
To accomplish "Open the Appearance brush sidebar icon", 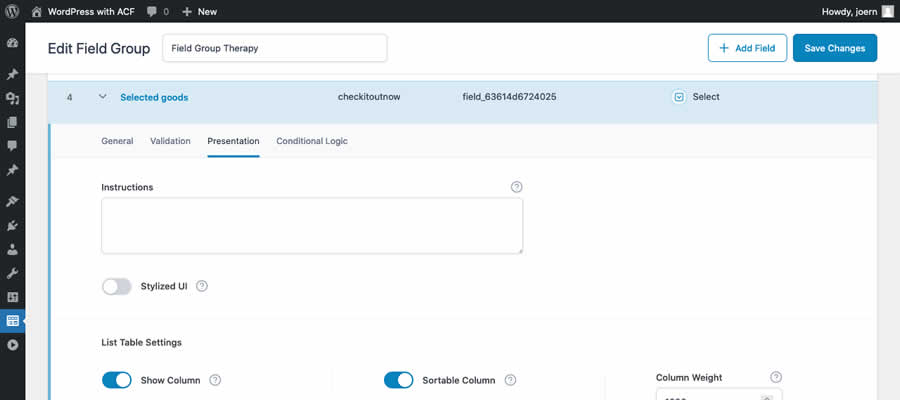I will [x=13, y=201].
